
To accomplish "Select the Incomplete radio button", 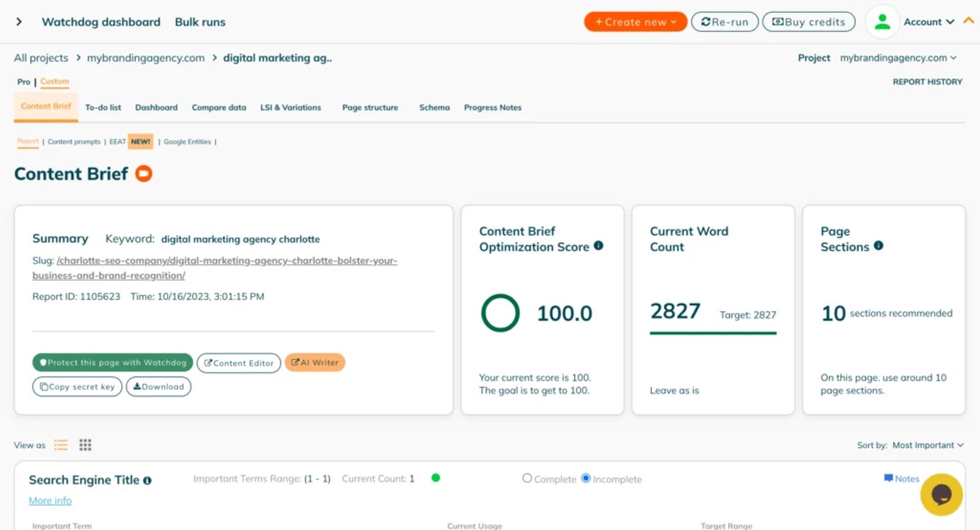I will click(586, 478).
